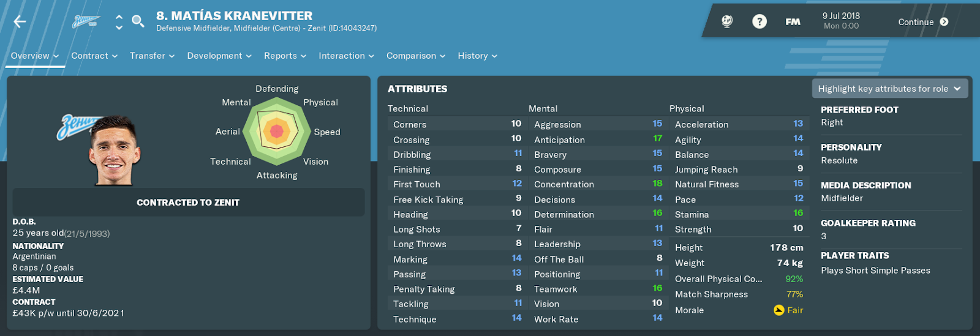Open the Zenit club badge in header

pyautogui.click(x=86, y=22)
